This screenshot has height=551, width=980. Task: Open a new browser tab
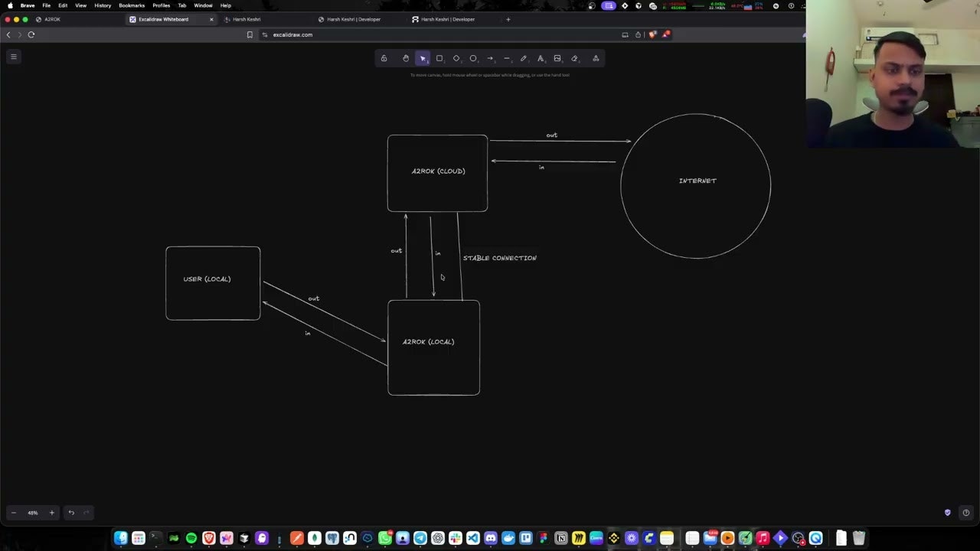508,19
